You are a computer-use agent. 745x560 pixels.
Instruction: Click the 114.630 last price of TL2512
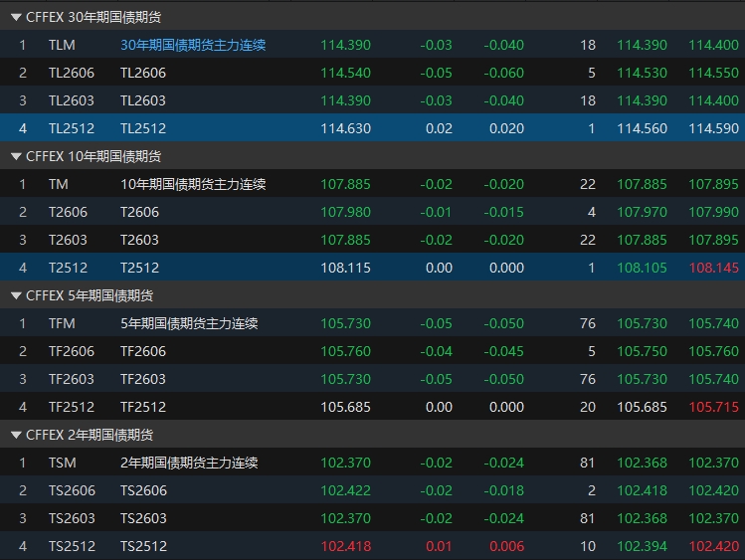[345, 128]
